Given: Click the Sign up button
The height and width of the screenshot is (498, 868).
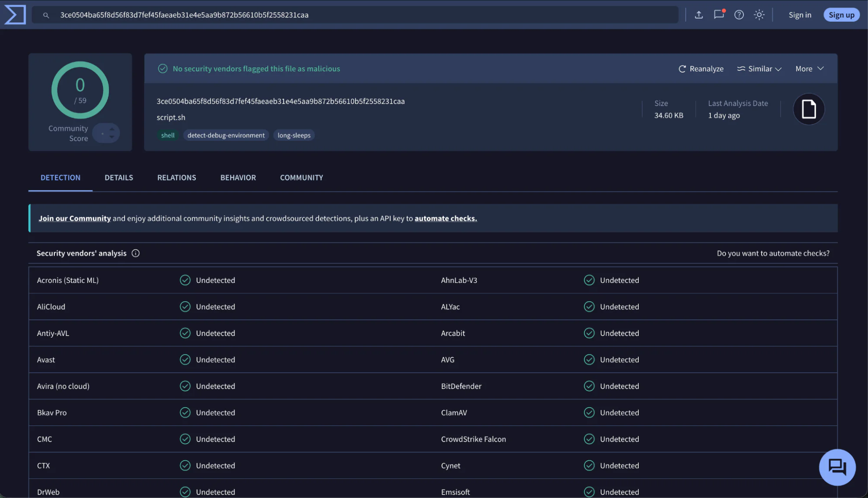Looking at the screenshot, I should [x=841, y=15].
